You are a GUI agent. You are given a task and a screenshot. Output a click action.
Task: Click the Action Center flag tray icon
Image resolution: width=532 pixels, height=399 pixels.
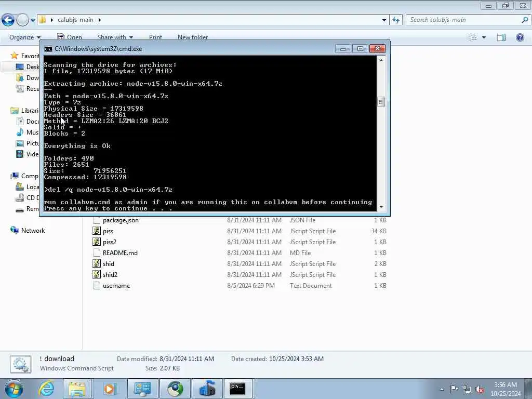pyautogui.click(x=454, y=389)
